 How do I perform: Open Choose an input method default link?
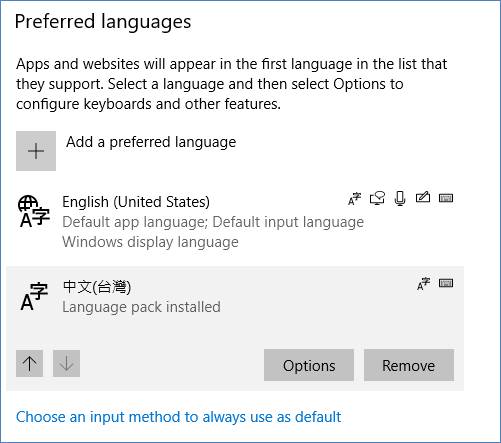pyautogui.click(x=178, y=417)
